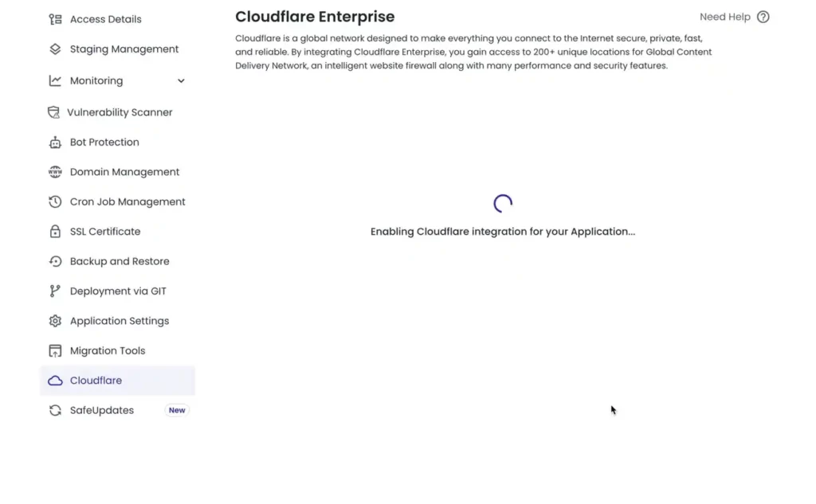
Task: Click the Need Help link
Action: click(x=724, y=17)
